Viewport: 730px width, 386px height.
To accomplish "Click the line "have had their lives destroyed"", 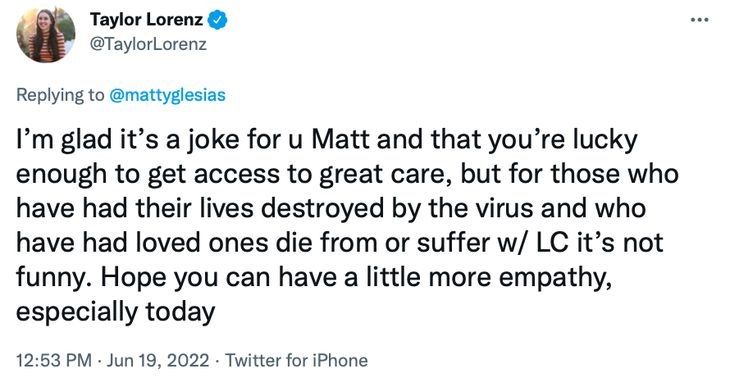I will click(331, 208).
